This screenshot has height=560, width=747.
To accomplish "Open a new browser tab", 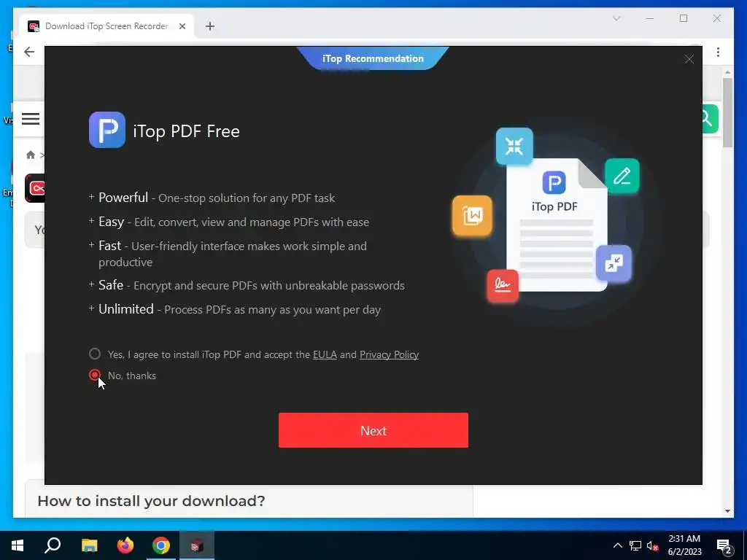I will coord(210,26).
